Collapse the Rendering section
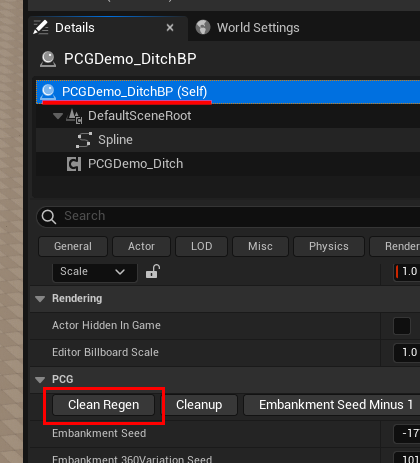Image resolution: width=420 pixels, height=463 pixels. click(40, 299)
